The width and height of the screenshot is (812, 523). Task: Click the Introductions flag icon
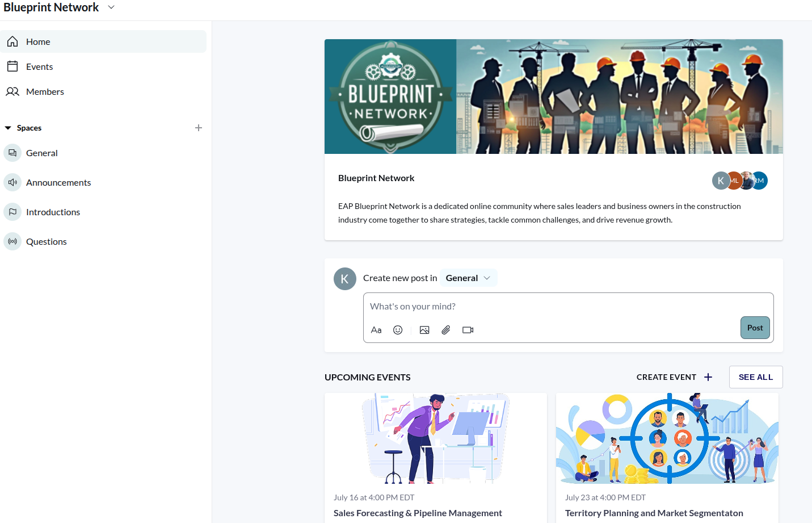point(12,212)
